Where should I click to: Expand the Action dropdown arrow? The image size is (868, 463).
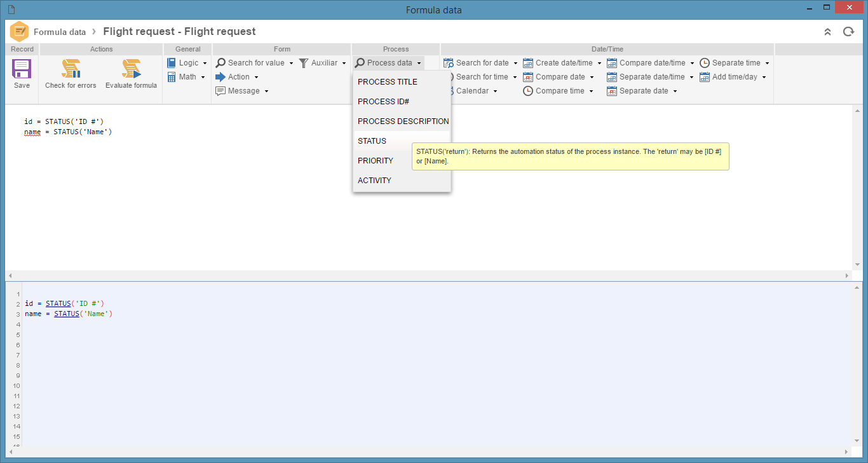(256, 78)
